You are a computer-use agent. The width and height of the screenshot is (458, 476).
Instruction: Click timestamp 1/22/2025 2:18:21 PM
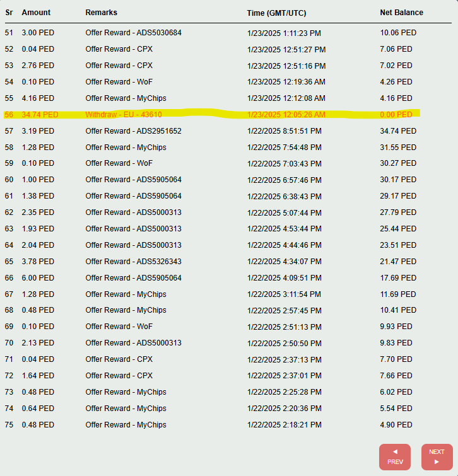tap(285, 425)
